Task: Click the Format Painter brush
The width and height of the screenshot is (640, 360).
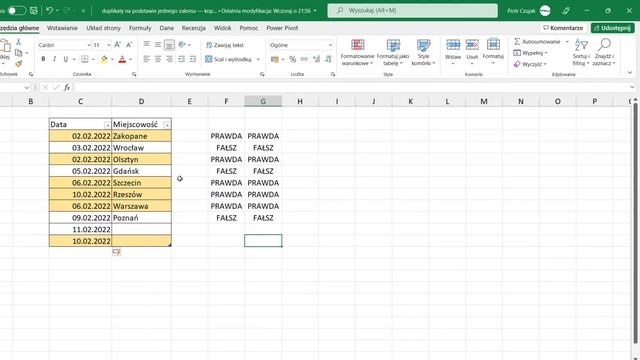Action: [18, 64]
